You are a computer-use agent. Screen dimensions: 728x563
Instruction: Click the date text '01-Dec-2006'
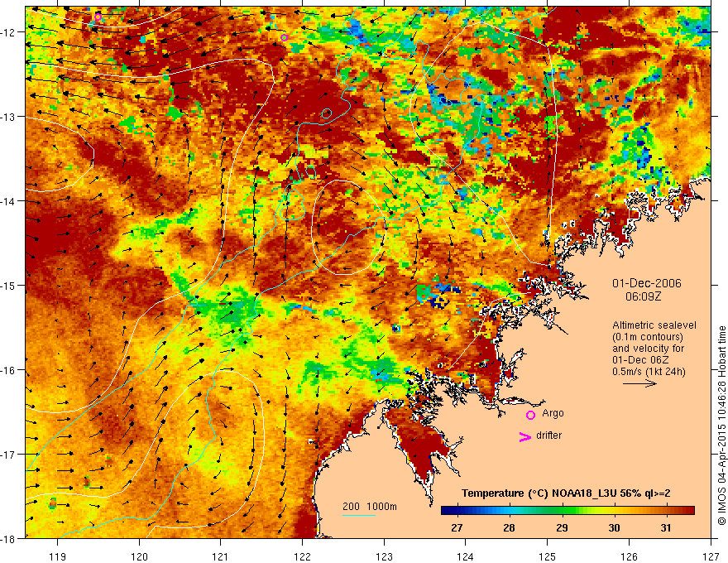tap(647, 283)
